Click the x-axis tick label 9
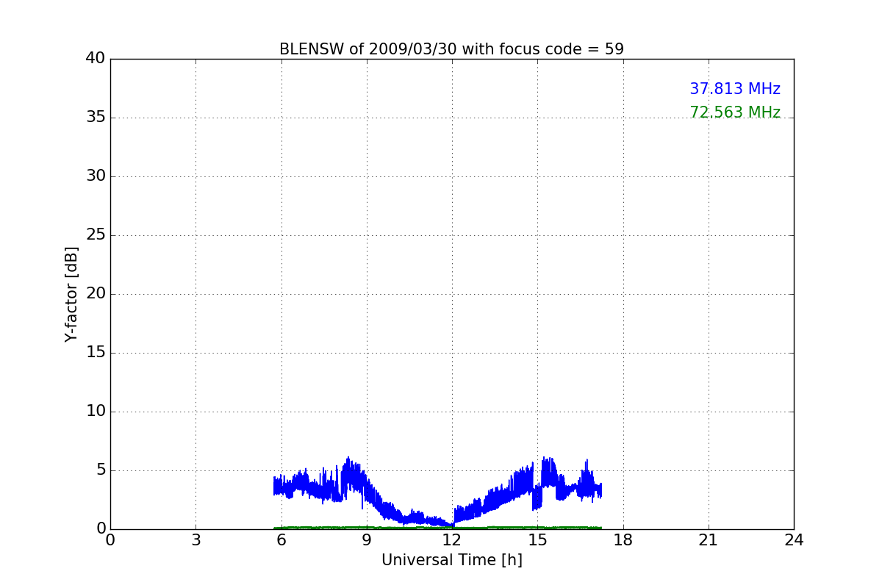The height and width of the screenshot is (588, 882). [x=366, y=540]
